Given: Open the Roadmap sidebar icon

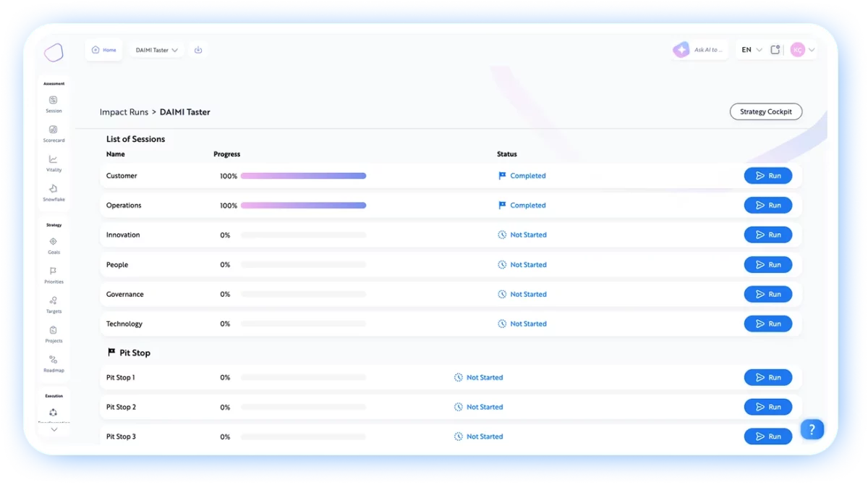Looking at the screenshot, I should [x=54, y=360].
